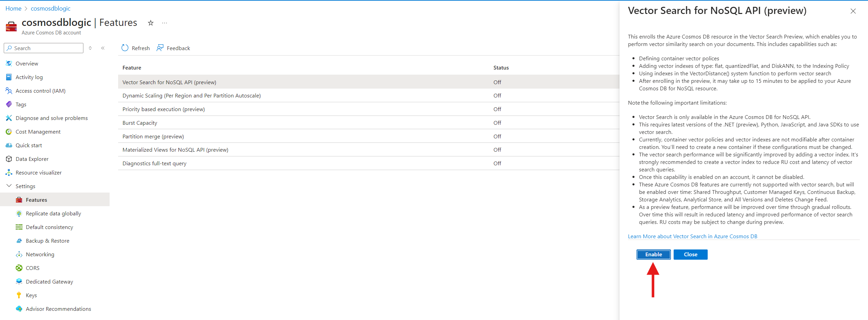
Task: Click the Resource visualizer icon
Action: (x=9, y=172)
